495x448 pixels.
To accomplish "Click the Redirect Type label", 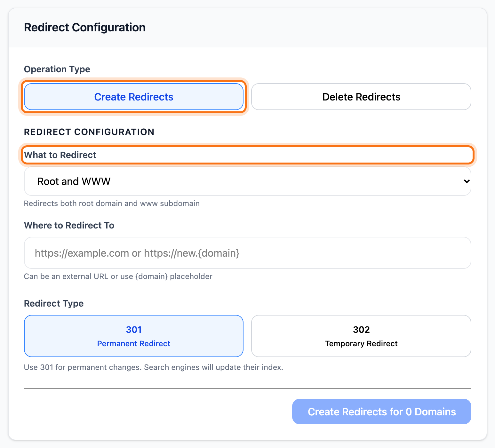I will click(54, 303).
